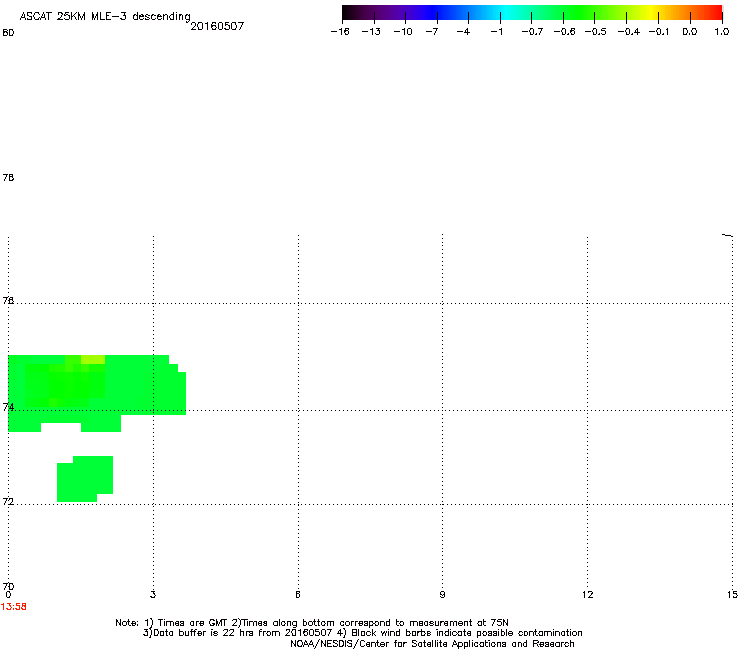Click the note line starting 'Note: 1) Times are GMT'
The width and height of the screenshot is (740, 650).
[x=311, y=623]
